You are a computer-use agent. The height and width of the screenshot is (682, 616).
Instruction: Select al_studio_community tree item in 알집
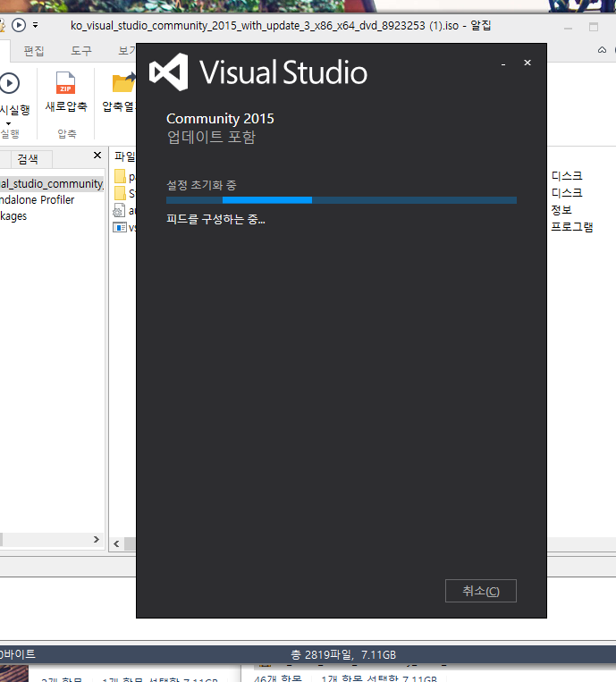pyautogui.click(x=52, y=183)
